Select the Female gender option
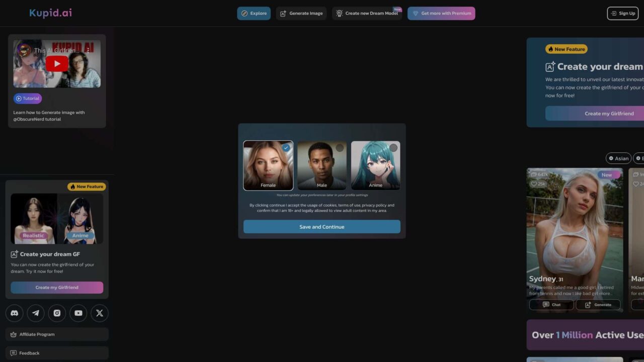 (268, 165)
